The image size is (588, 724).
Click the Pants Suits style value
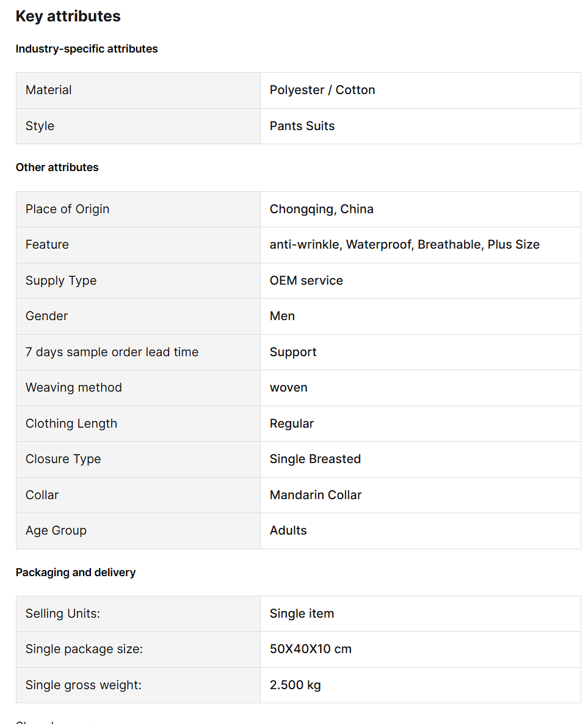click(302, 126)
